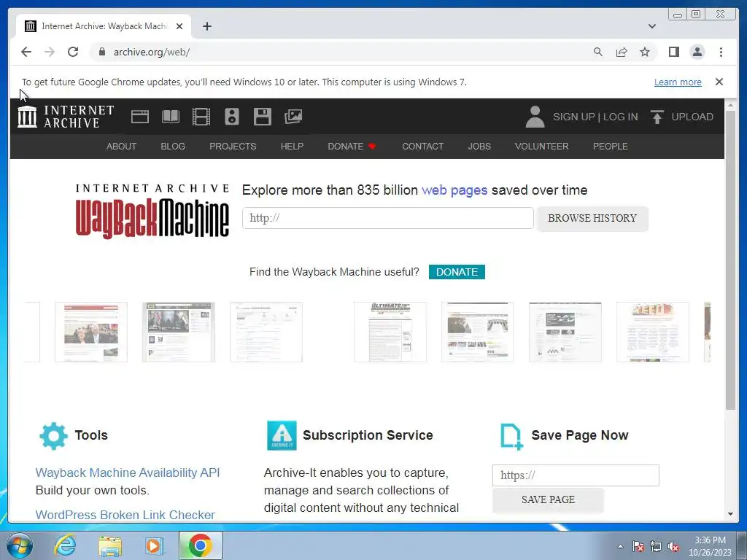Open the Windows Start button
Screen dimensions: 747x560
tap(20, 545)
